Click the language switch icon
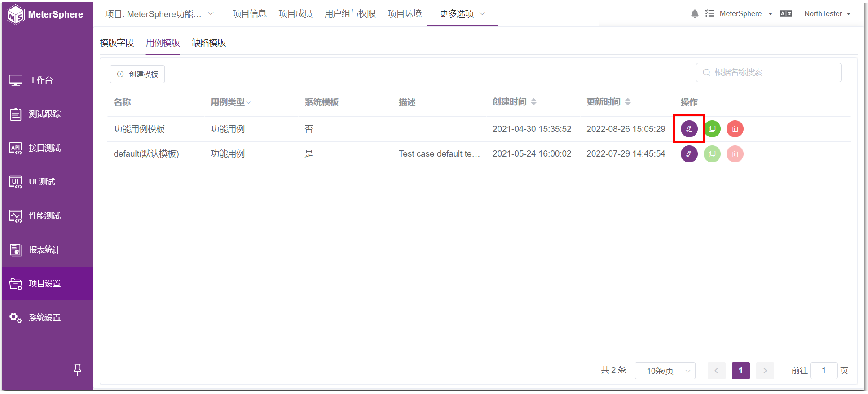868x394 pixels. pyautogui.click(x=786, y=13)
